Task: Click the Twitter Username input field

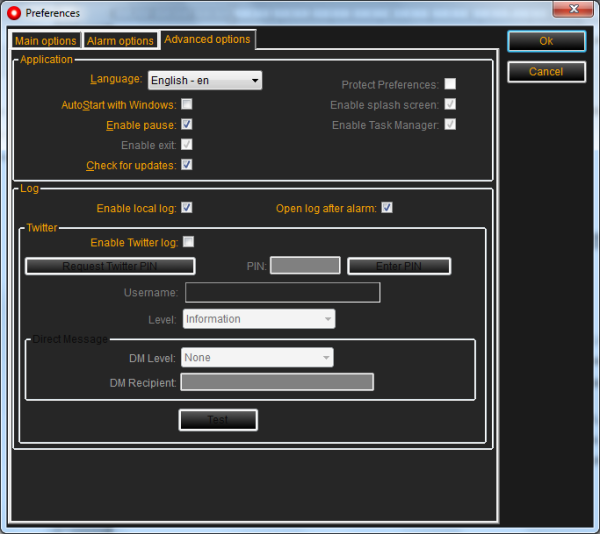Action: pyautogui.click(x=282, y=292)
